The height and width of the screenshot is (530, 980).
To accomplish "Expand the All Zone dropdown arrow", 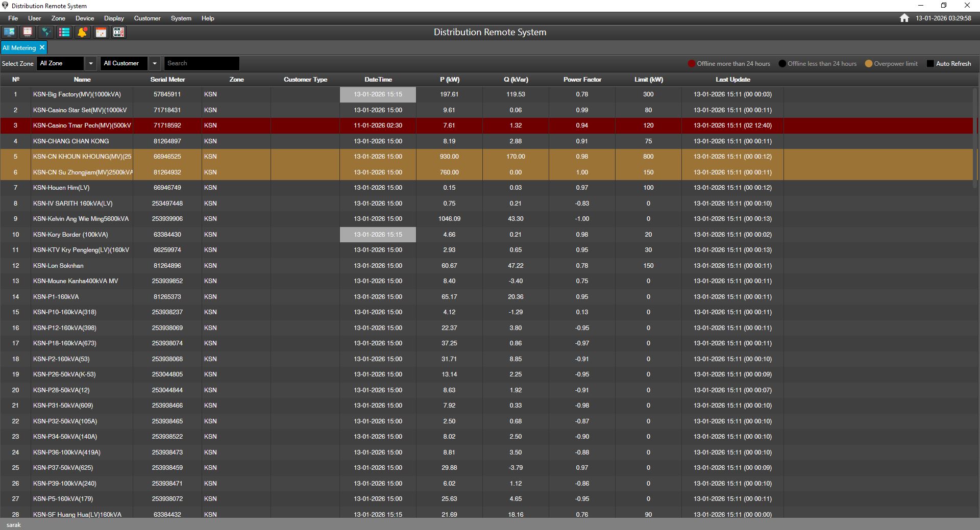I will (x=91, y=63).
